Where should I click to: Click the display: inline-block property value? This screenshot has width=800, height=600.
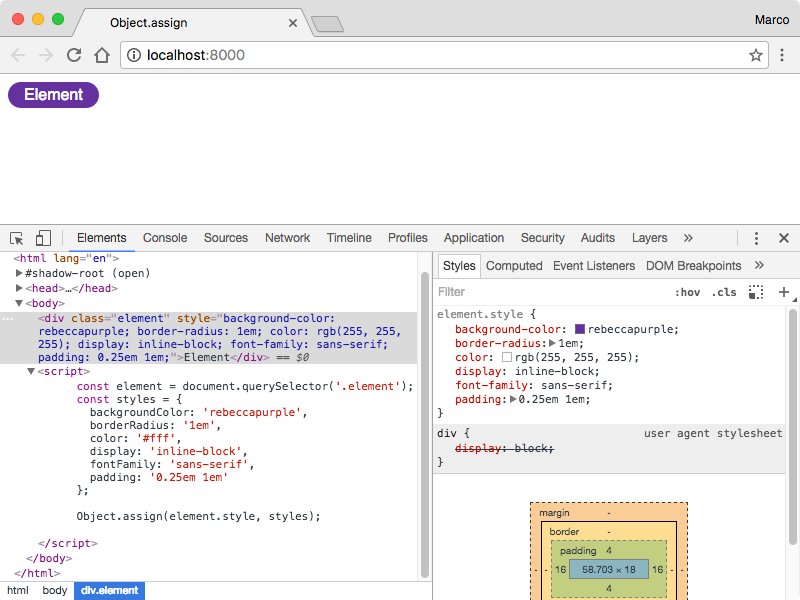click(x=557, y=371)
